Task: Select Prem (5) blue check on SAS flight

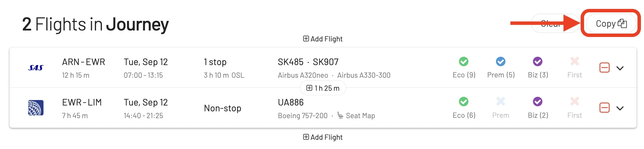Action: click(501, 62)
